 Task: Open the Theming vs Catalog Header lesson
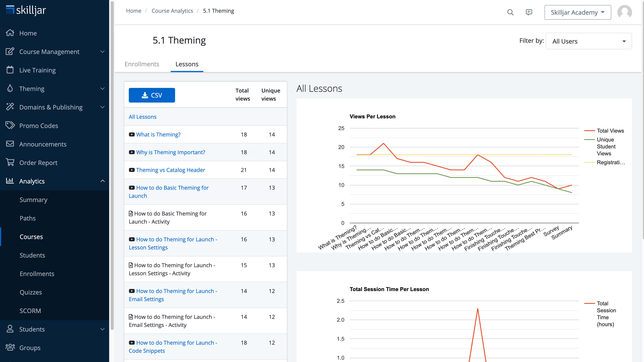tap(170, 170)
